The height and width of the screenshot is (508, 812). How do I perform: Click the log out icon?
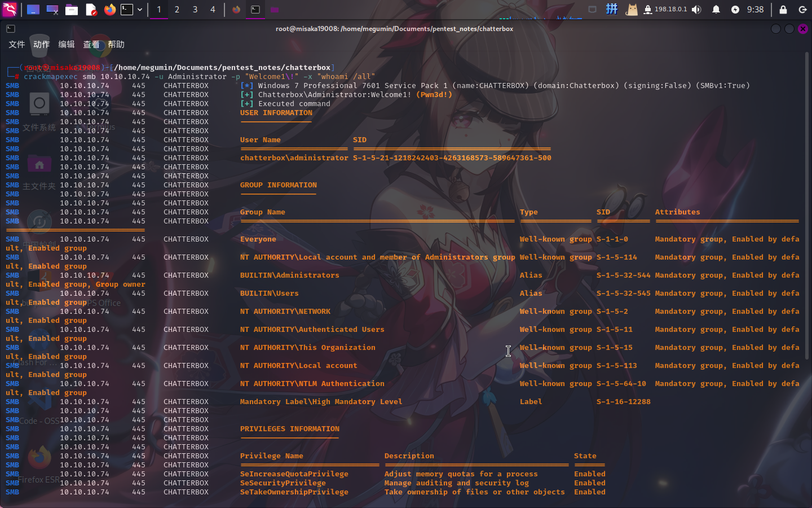click(x=802, y=10)
